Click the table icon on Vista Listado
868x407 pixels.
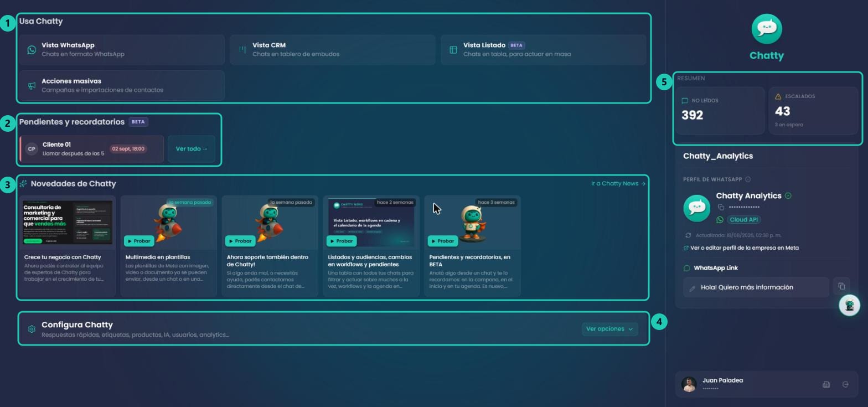pyautogui.click(x=453, y=50)
